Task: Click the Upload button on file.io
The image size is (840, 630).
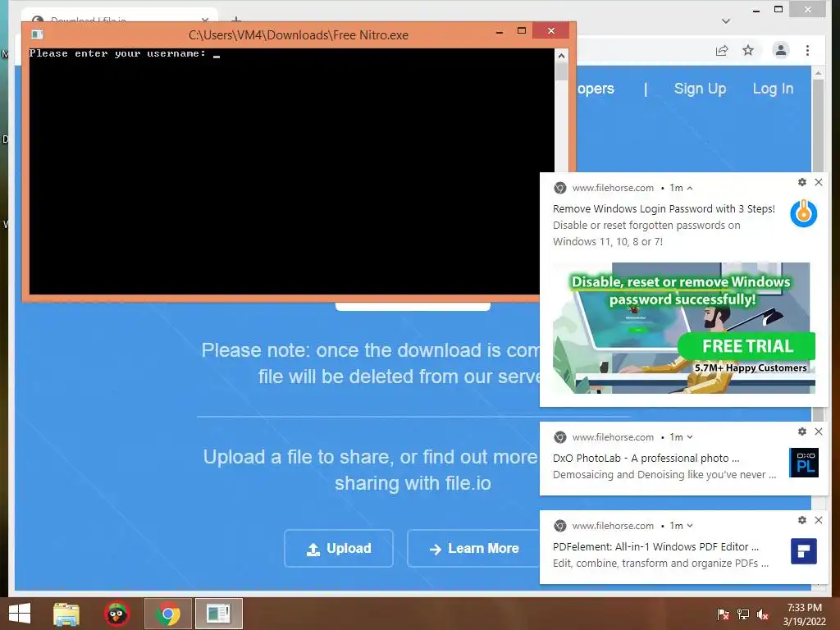Action: [339, 549]
